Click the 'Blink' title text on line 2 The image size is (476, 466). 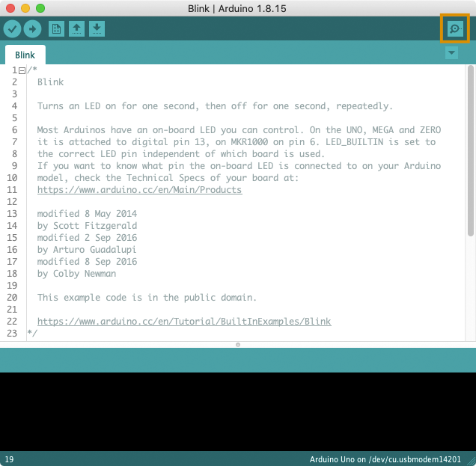click(50, 82)
